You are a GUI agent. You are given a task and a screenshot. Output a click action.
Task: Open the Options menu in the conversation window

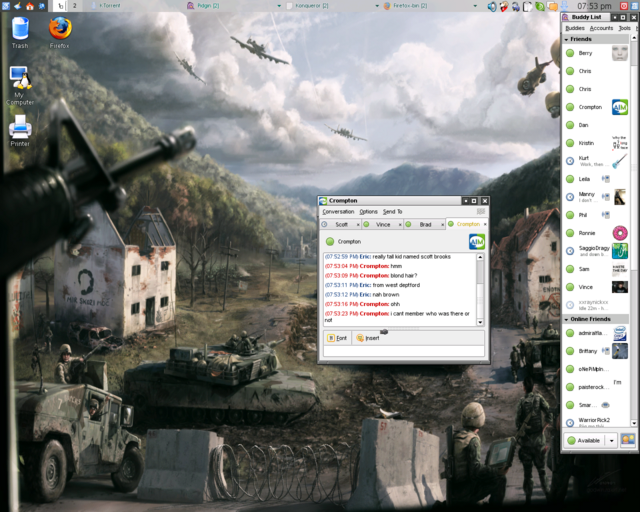coord(368,211)
